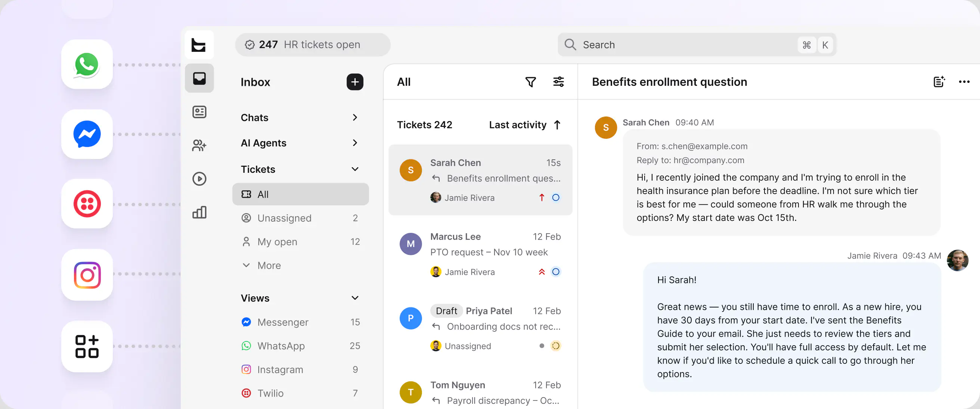
Task: Click Jamie Rivera photo avatar in conversation
Action: (x=957, y=260)
